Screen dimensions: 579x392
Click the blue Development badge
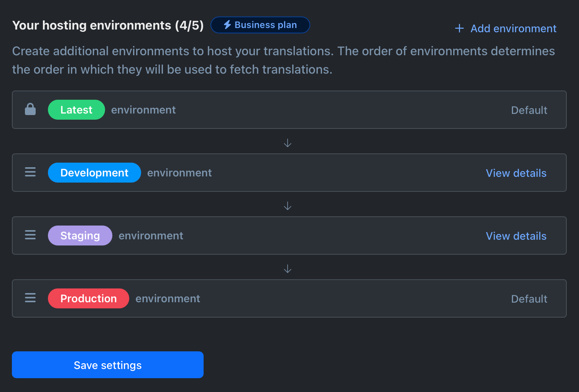(94, 173)
